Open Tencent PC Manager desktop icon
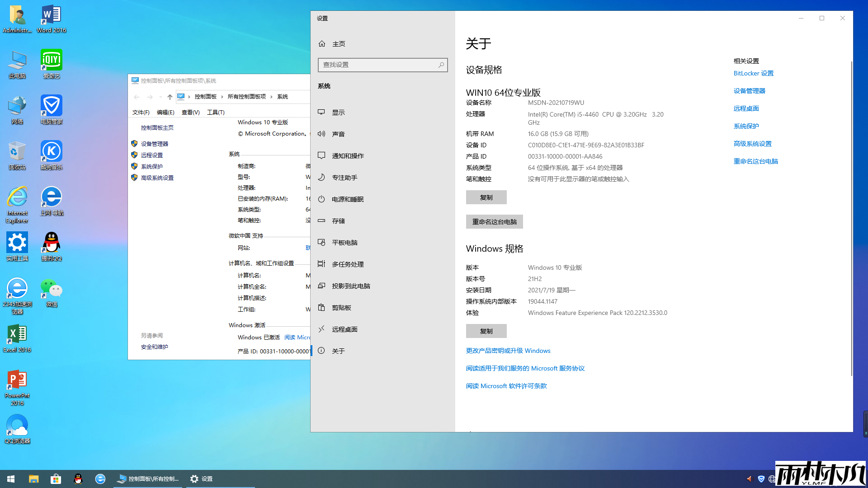Screen dimensions: 868x488 point(51,110)
